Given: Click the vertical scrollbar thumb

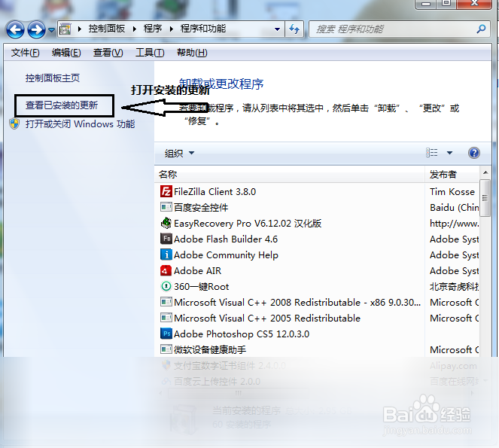Looking at the screenshot, I should (485, 198).
